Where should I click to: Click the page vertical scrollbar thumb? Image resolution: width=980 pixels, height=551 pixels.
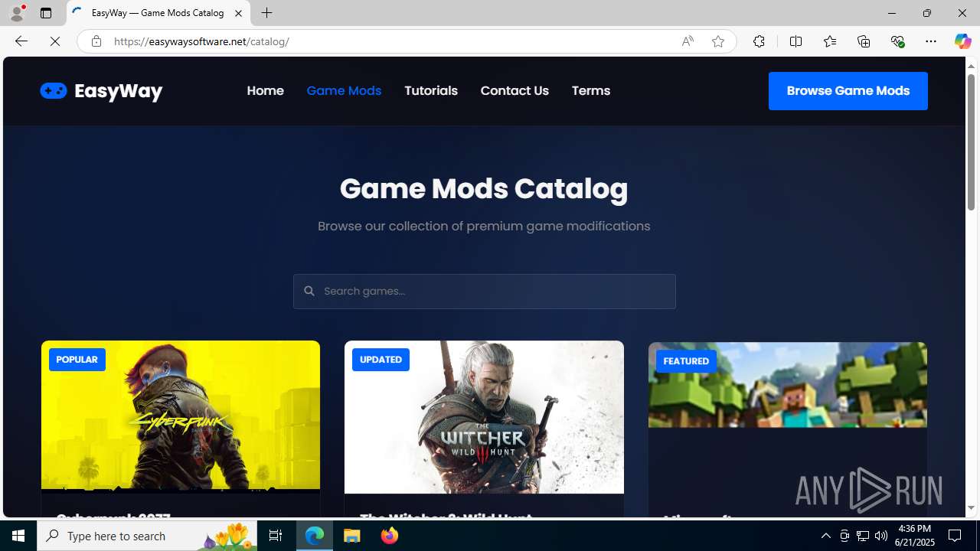tap(971, 142)
